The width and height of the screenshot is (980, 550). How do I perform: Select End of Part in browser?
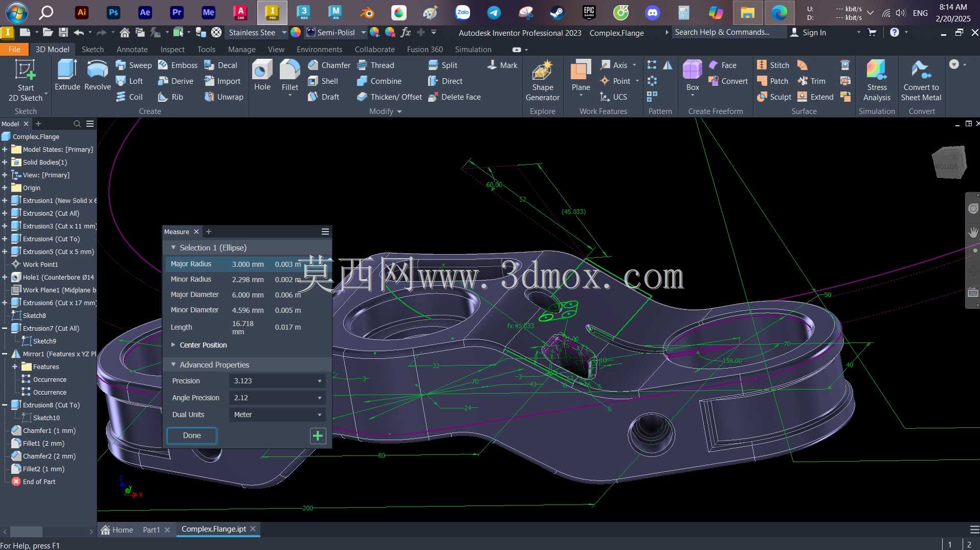(34, 482)
